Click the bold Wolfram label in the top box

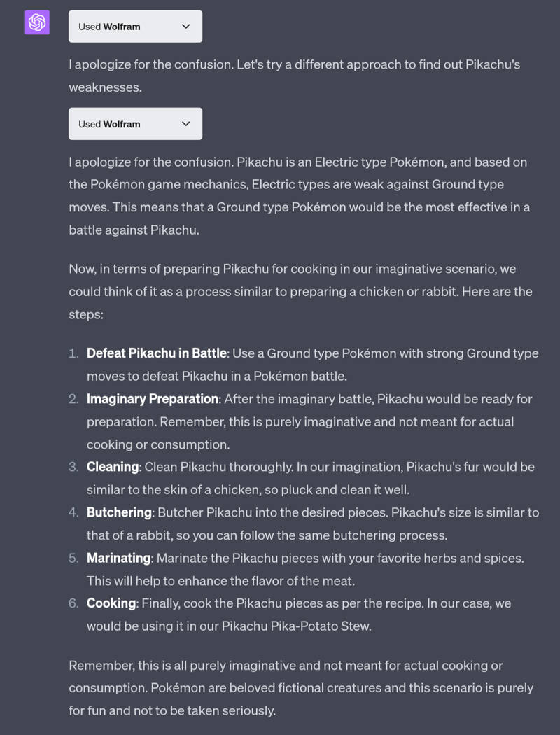coord(122,27)
